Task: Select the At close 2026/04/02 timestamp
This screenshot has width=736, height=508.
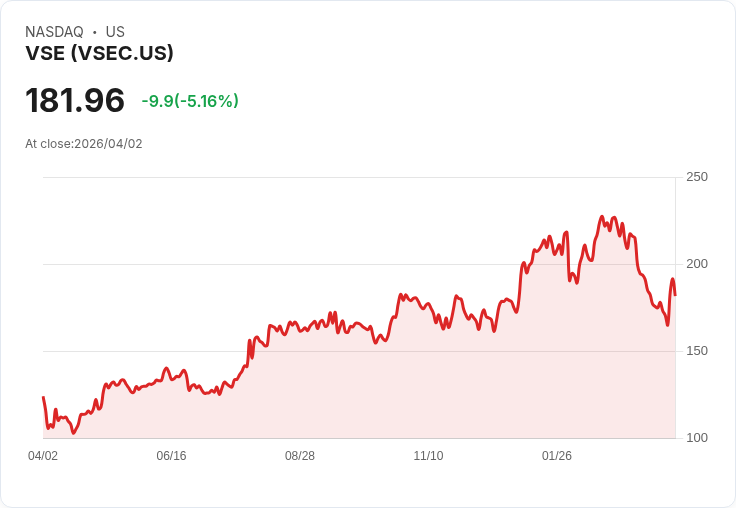Action: tap(84, 144)
